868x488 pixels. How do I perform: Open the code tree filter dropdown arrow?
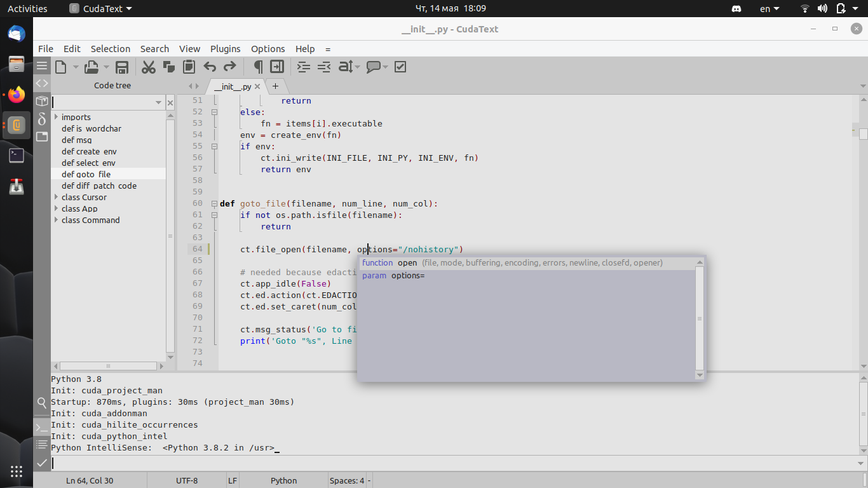[159, 102]
